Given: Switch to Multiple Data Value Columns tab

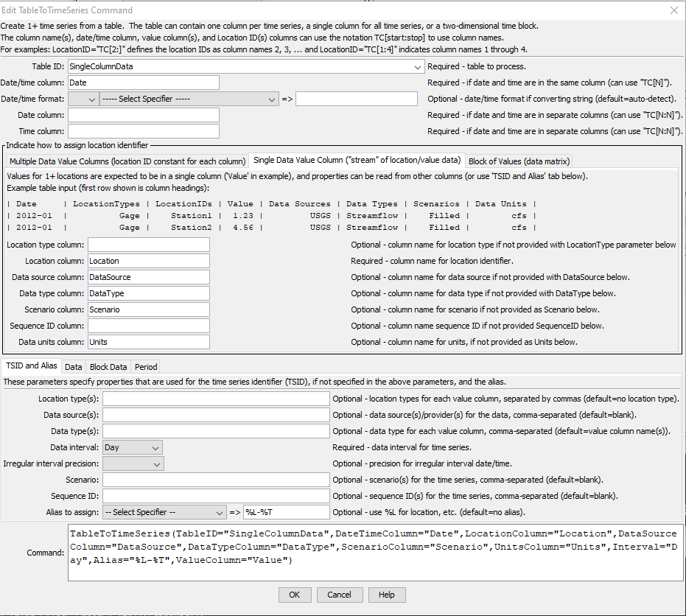Looking at the screenshot, I should [127, 161].
